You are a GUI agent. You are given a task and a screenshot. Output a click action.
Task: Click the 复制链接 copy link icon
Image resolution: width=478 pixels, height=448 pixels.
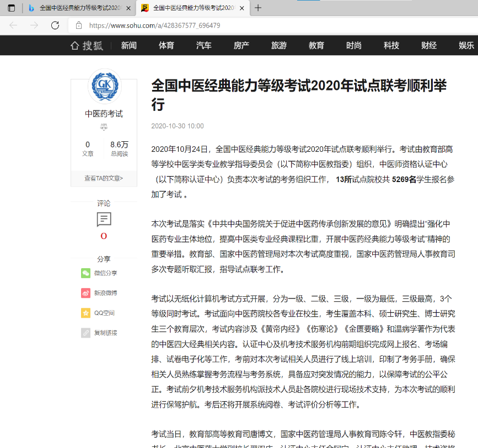[x=86, y=333]
